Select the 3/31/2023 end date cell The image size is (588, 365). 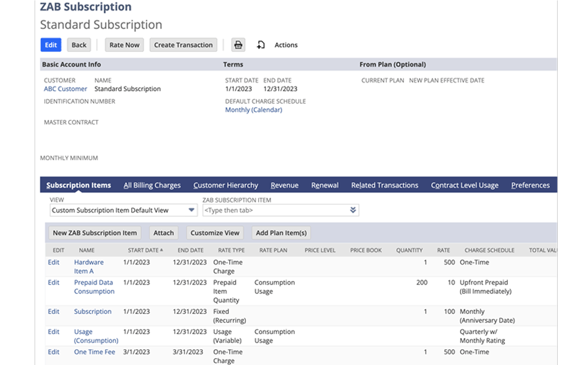click(x=188, y=352)
